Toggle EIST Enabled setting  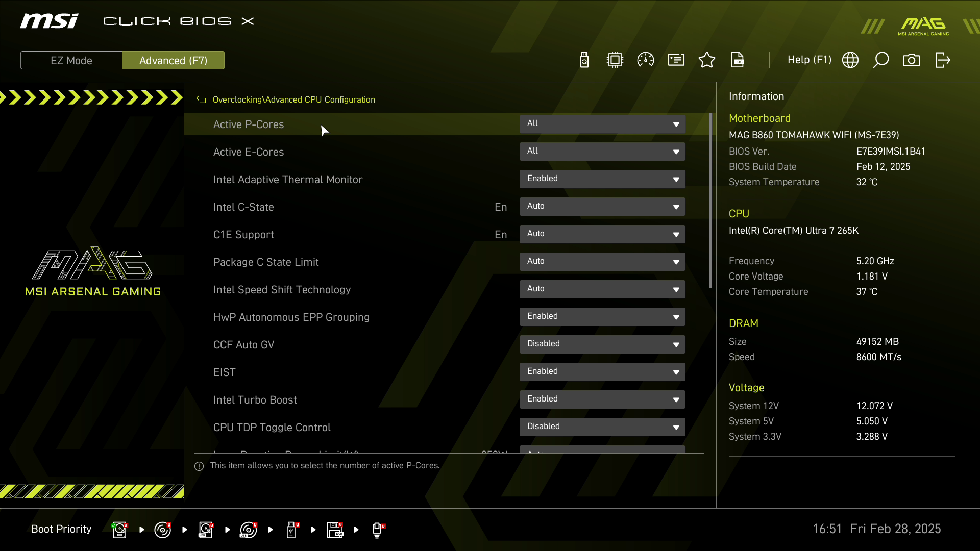602,372
